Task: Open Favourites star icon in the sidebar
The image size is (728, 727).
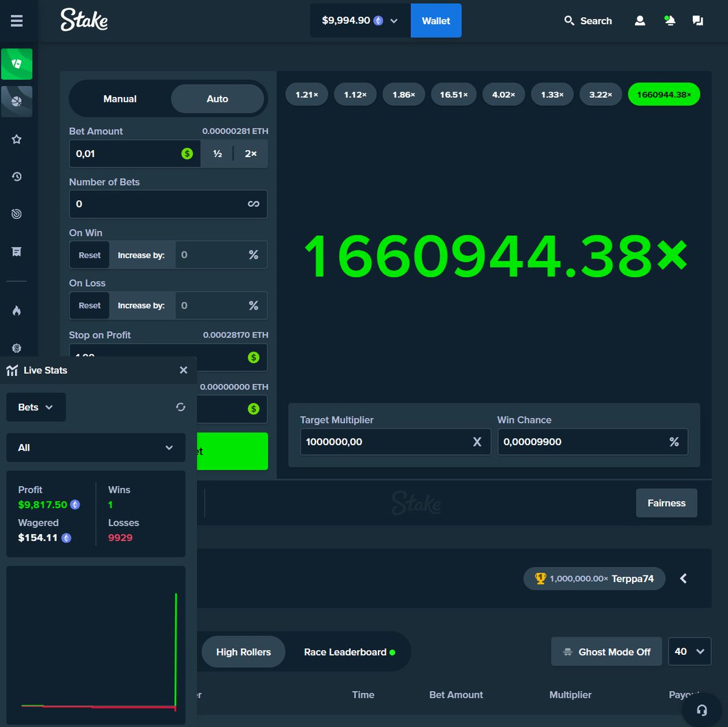Action: point(16,139)
